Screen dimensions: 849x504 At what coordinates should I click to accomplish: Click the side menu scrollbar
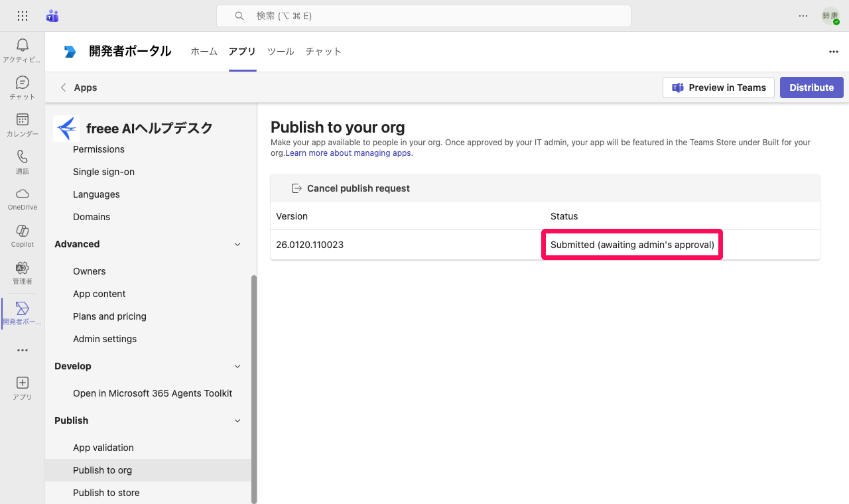[x=254, y=389]
